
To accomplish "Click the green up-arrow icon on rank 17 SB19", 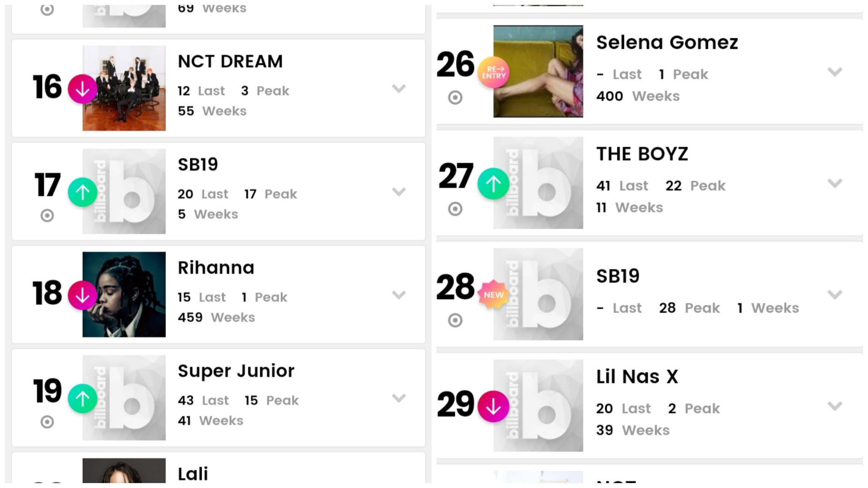I will click(83, 192).
